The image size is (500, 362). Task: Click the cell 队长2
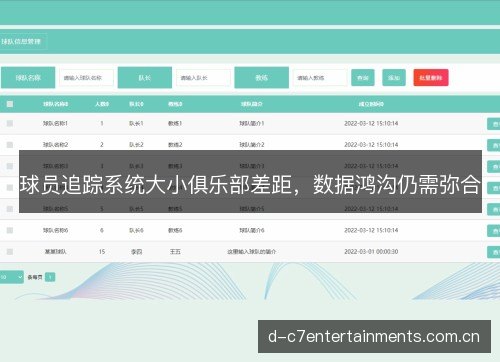(136, 145)
